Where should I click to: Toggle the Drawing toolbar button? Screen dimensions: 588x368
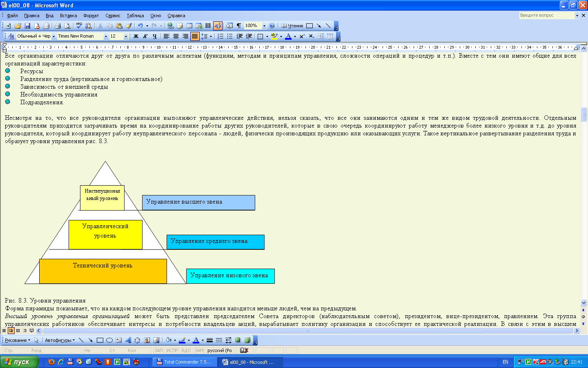[218, 26]
